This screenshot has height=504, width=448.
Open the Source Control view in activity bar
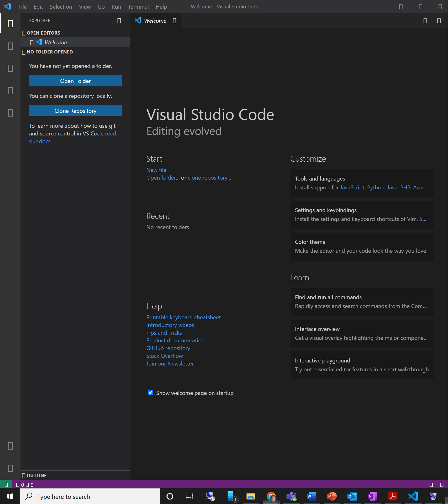click(x=10, y=68)
